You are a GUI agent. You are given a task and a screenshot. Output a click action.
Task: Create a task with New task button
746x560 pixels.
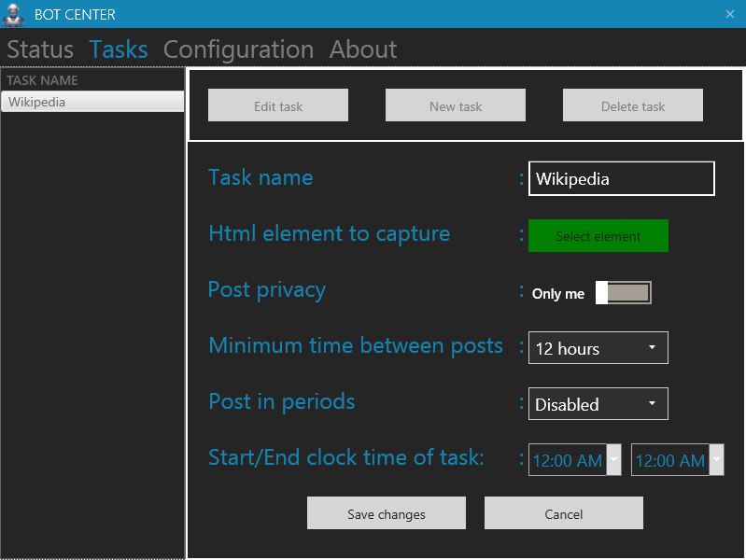coord(455,105)
